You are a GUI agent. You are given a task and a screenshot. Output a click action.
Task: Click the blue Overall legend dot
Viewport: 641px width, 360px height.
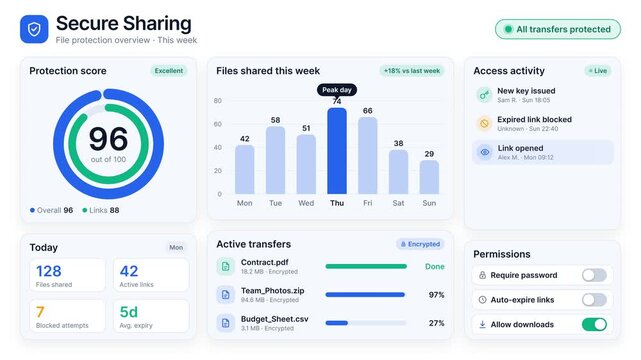coord(32,210)
